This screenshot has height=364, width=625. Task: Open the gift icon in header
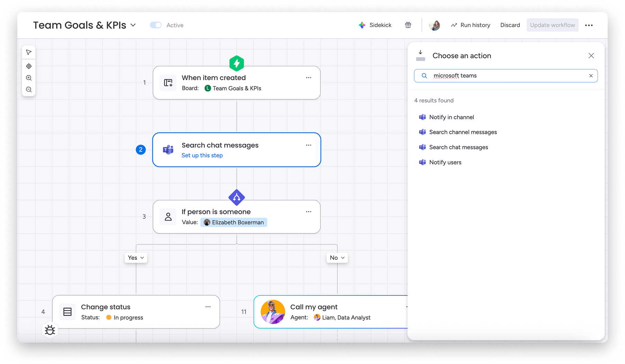pyautogui.click(x=408, y=25)
